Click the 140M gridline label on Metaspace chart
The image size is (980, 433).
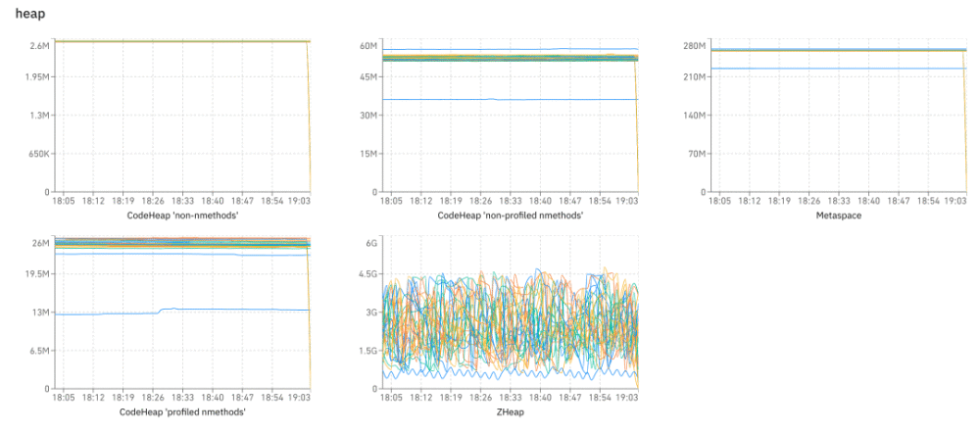695,116
